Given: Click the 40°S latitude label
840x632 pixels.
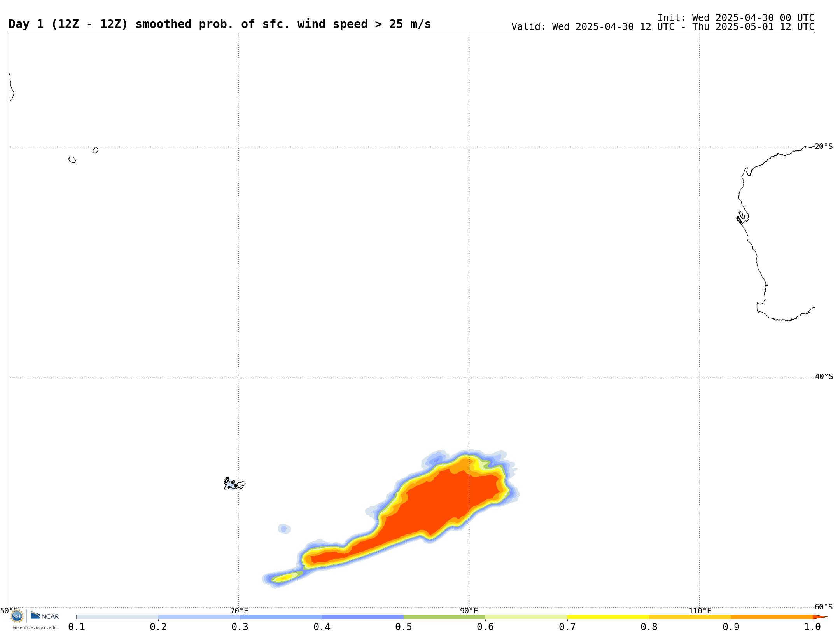Looking at the screenshot, I should (x=824, y=377).
